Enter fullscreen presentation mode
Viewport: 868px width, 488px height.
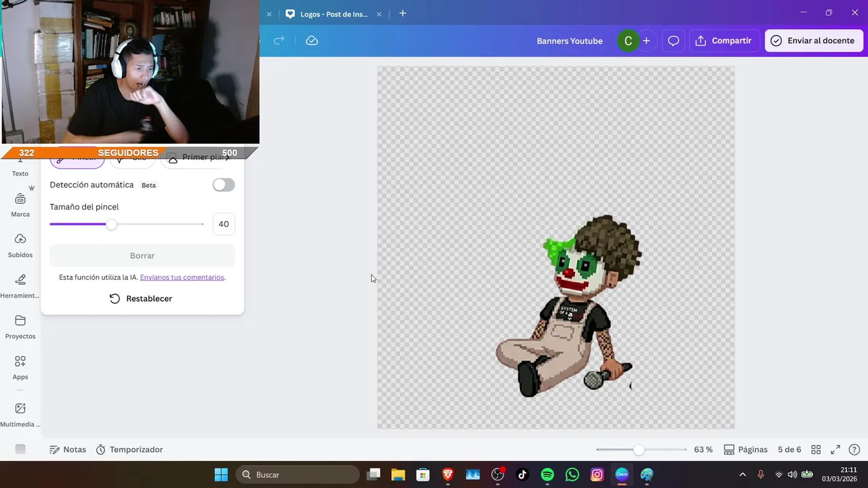coord(835,449)
